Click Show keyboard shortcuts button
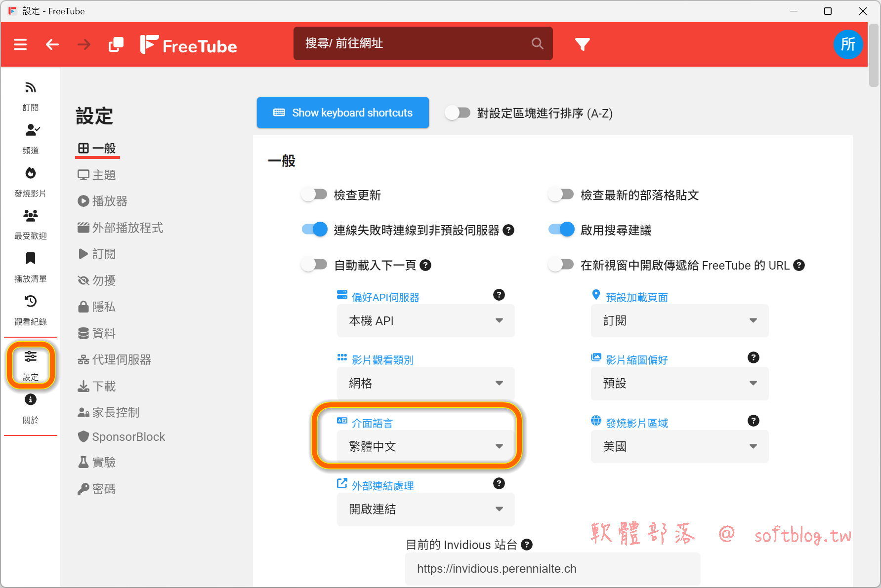This screenshot has height=588, width=881. click(343, 113)
